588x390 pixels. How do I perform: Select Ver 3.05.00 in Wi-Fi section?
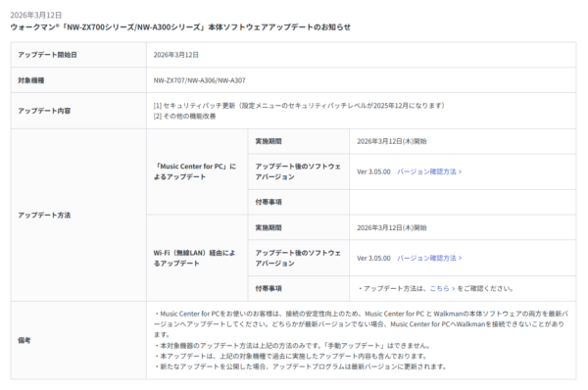(373, 258)
